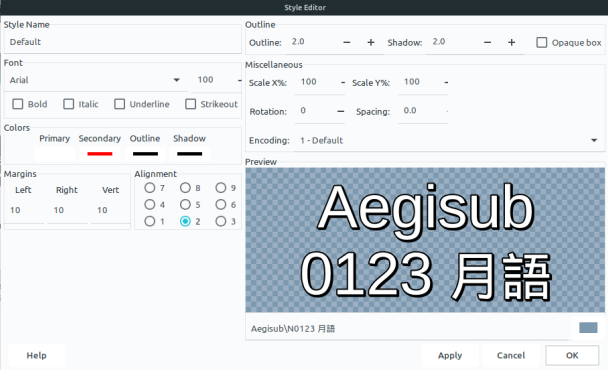Select alignment 2 radio button
The width and height of the screenshot is (608, 370).
(185, 221)
